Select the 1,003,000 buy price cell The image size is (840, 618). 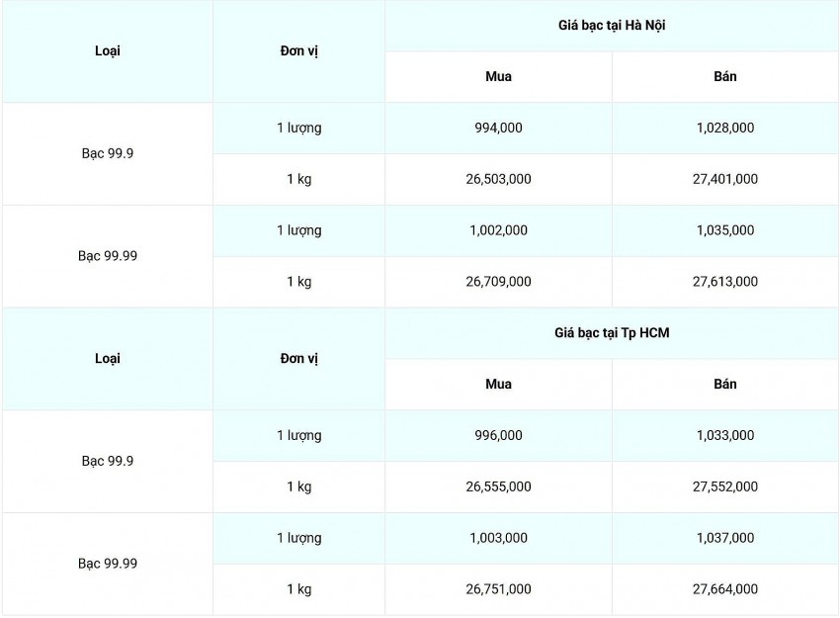498,538
